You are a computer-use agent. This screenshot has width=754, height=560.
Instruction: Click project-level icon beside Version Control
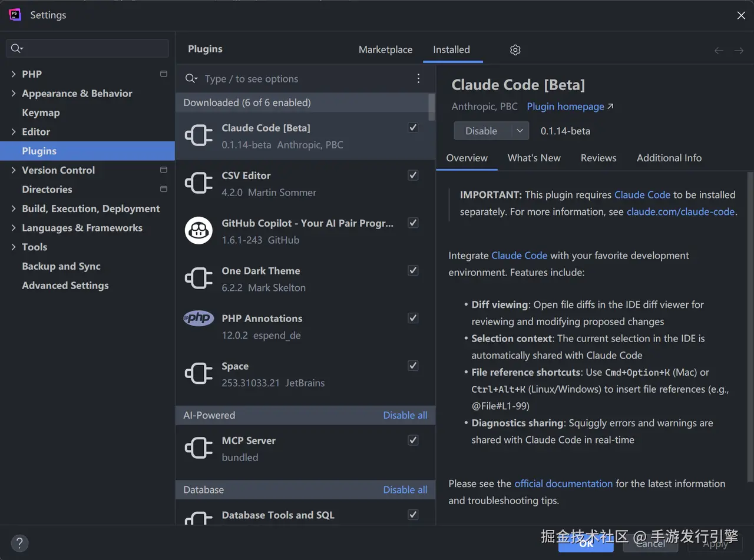tap(164, 170)
